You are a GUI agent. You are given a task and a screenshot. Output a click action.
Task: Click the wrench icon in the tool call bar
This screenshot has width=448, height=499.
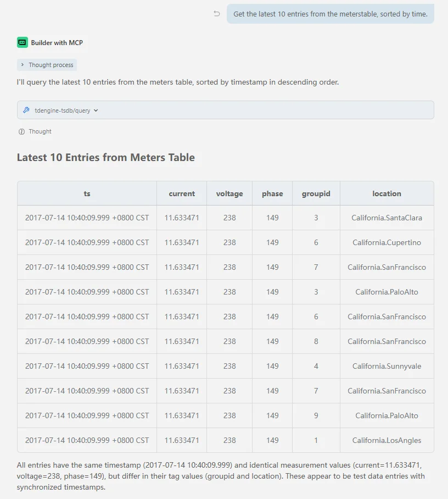[x=26, y=110]
